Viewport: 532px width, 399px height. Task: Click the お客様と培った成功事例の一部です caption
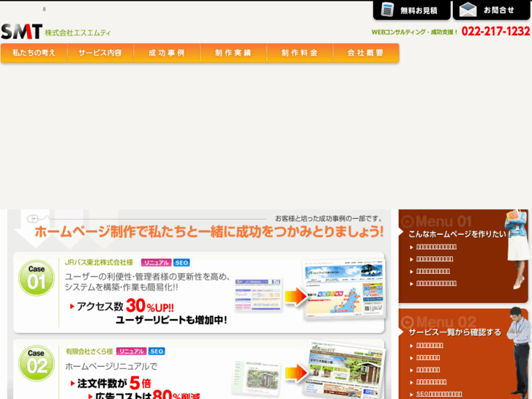point(329,219)
